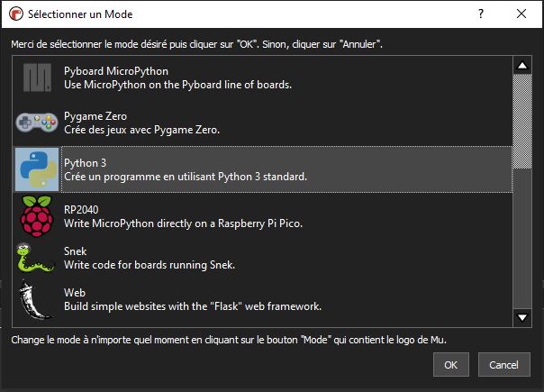Viewport: 544px width, 392px height.
Task: Confirm selection with the OK button
Action: [x=451, y=366]
